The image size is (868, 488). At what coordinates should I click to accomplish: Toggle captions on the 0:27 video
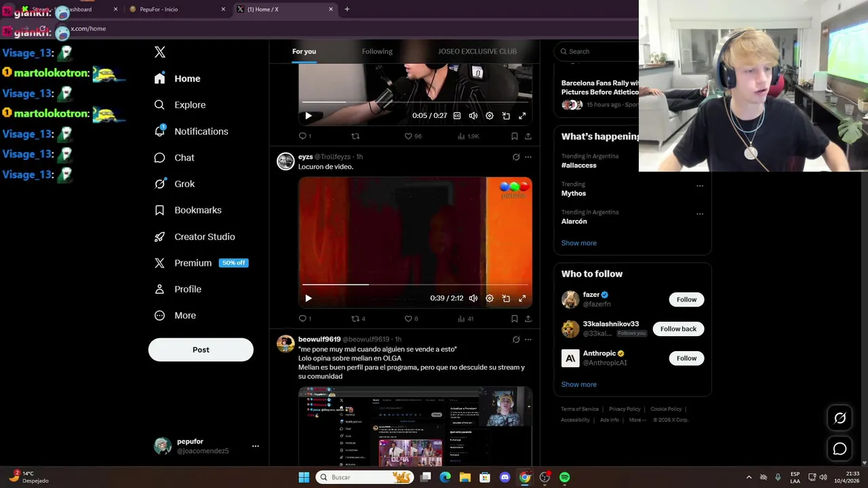(457, 116)
